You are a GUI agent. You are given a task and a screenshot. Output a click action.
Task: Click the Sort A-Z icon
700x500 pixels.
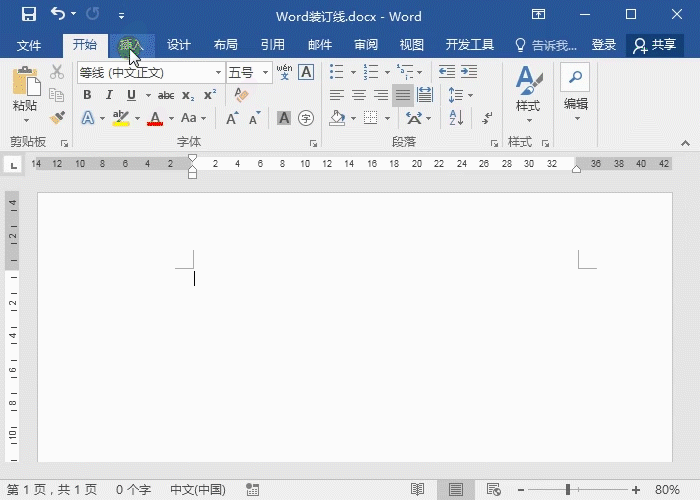pos(456,118)
